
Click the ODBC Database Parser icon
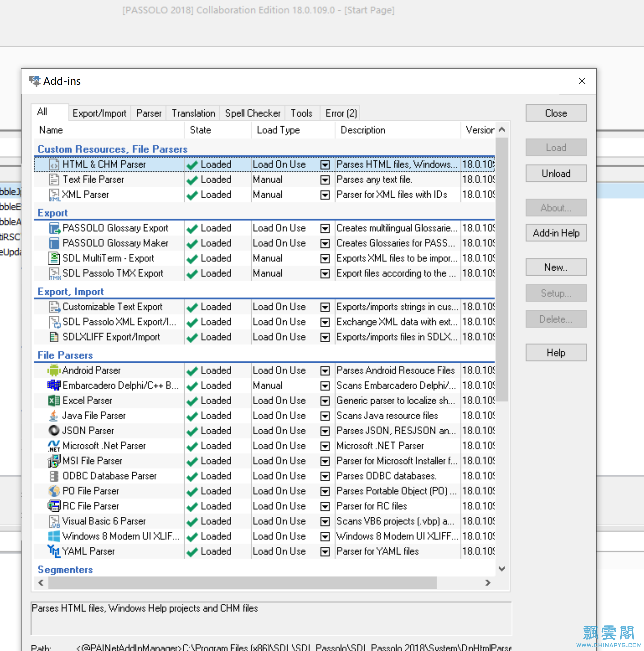54,476
